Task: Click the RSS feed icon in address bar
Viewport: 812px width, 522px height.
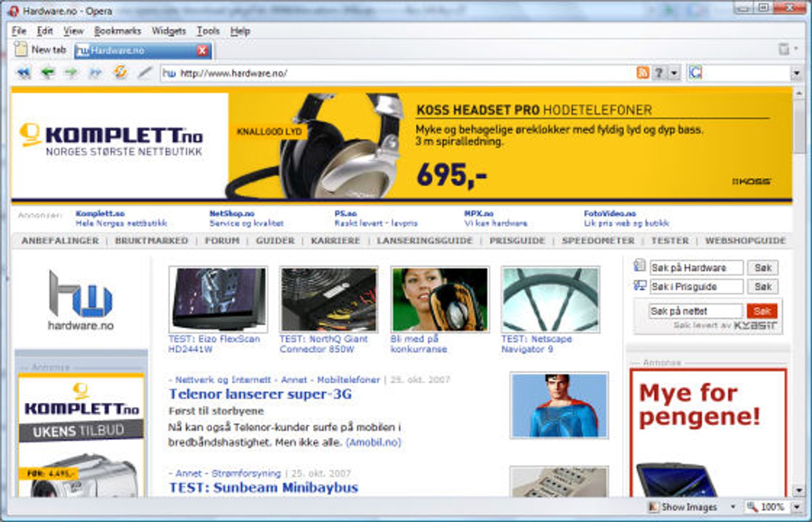Action: (643, 73)
